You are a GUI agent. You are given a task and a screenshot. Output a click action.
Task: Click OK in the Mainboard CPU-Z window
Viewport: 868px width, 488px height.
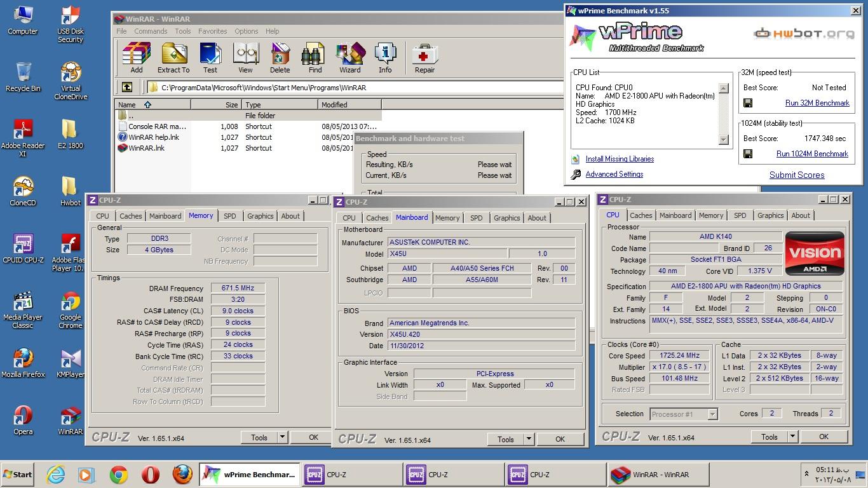[560, 439]
